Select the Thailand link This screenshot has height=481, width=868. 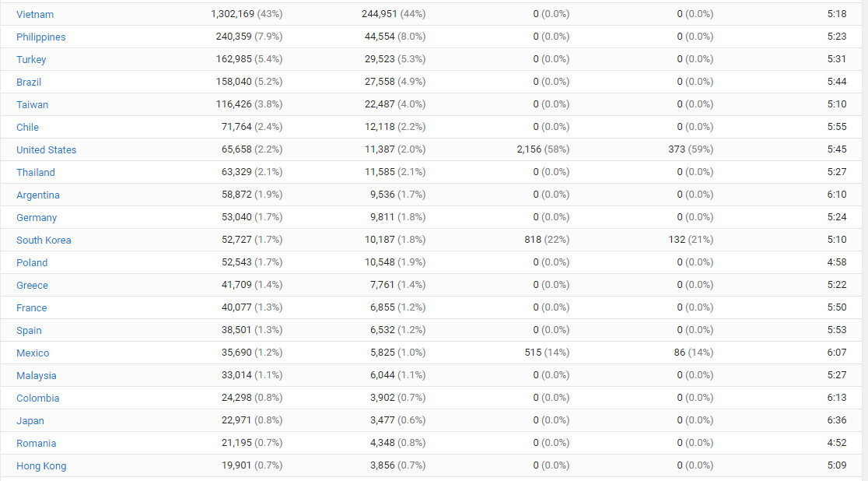click(x=36, y=172)
